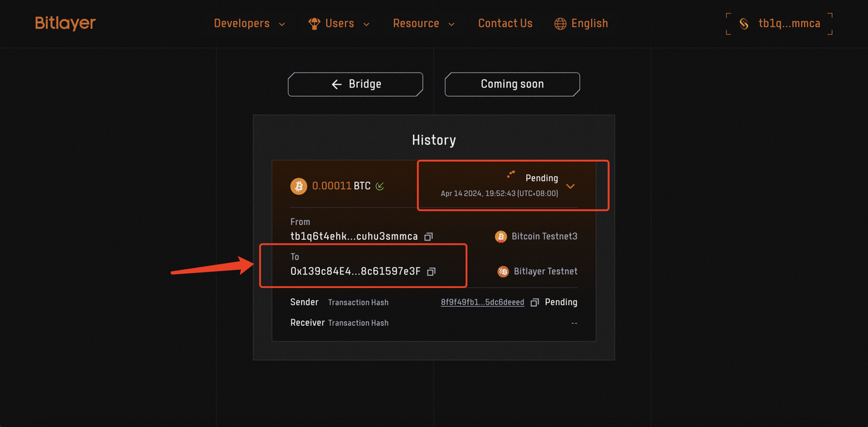Screen dimensions: 868x427
Task: Expand the Developers dropdown
Action: click(x=250, y=23)
